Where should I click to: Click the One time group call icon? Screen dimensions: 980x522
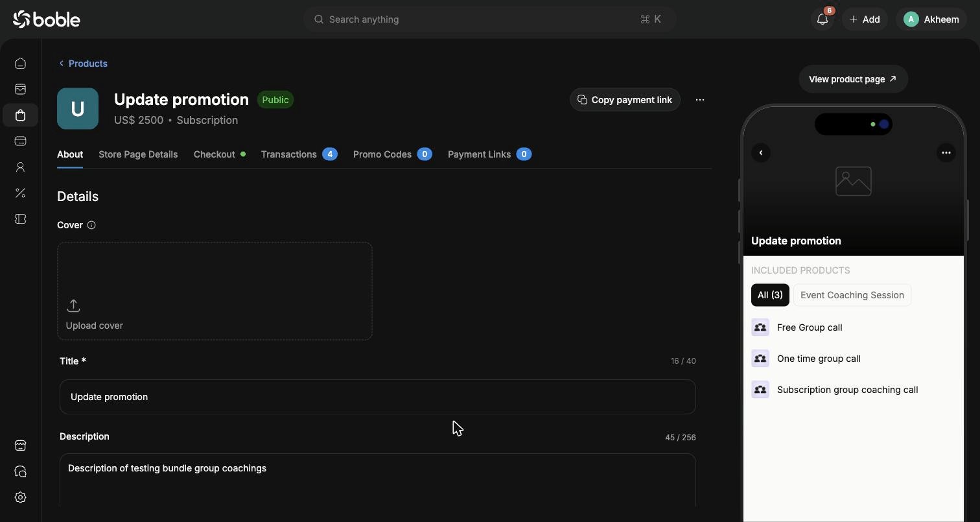[x=760, y=359]
